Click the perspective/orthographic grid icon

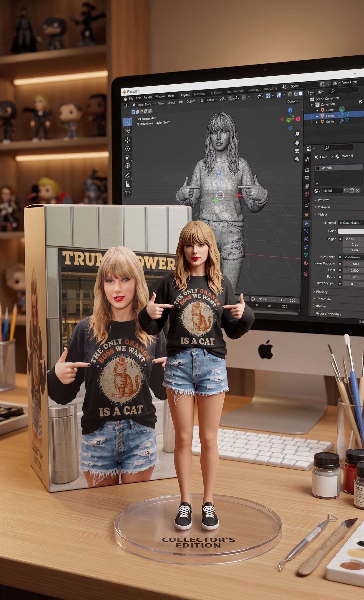(297, 159)
